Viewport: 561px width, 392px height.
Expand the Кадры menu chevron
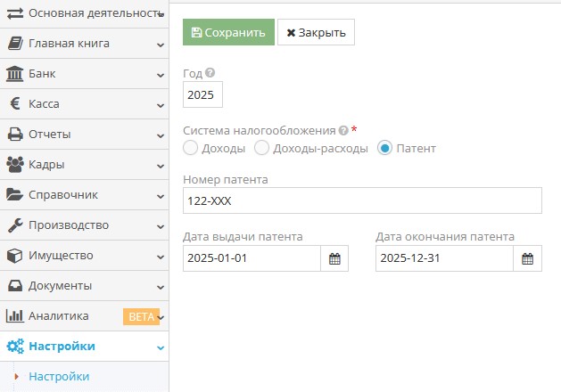tap(161, 167)
